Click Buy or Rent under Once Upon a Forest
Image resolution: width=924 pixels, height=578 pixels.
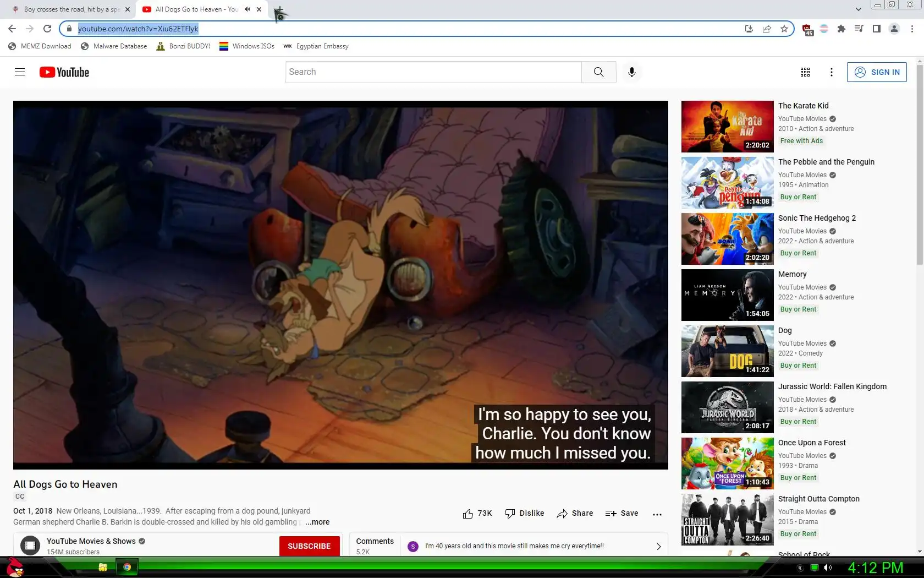click(x=798, y=478)
